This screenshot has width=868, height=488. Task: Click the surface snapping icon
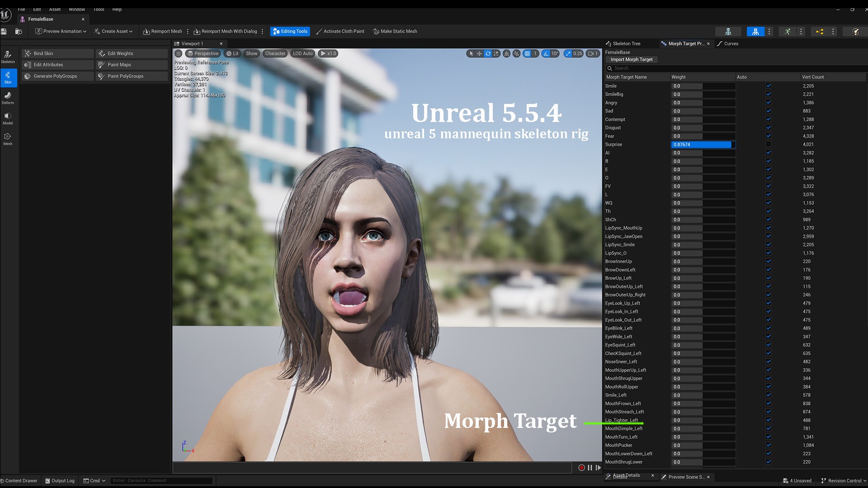tap(516, 53)
